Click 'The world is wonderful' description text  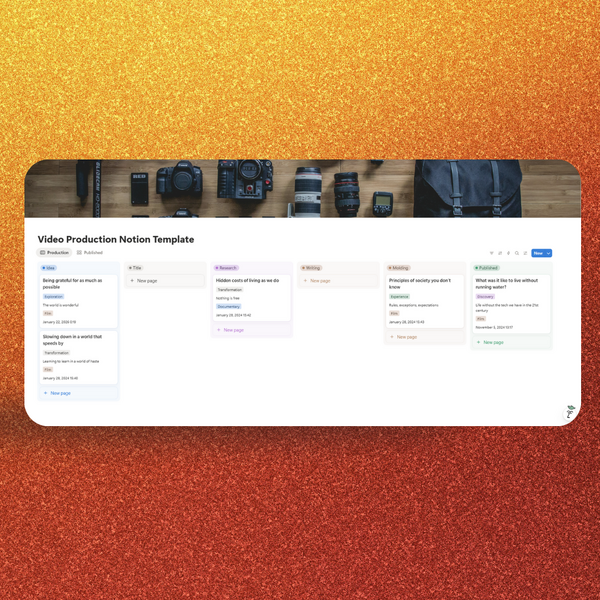(60, 305)
